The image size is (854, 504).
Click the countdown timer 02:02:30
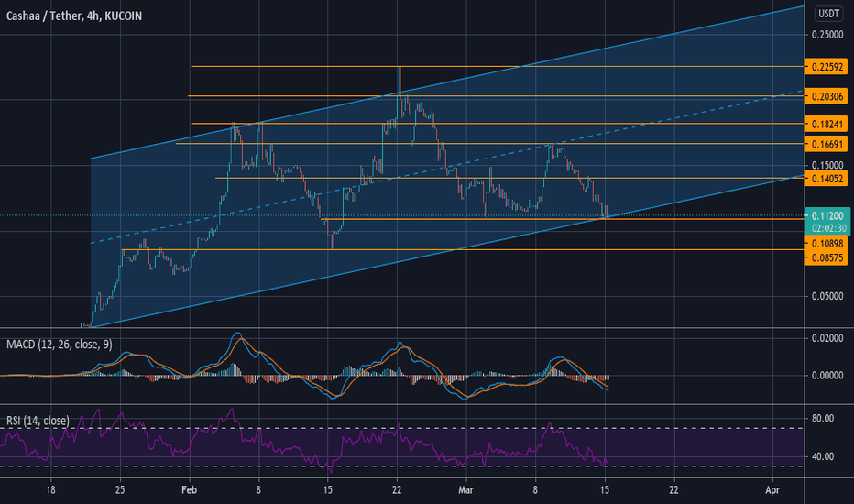(828, 228)
